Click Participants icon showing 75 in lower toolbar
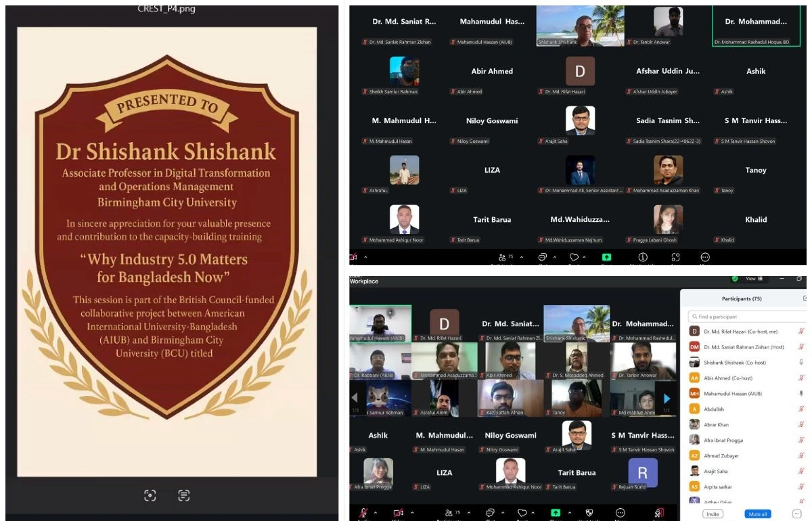 coord(449,513)
